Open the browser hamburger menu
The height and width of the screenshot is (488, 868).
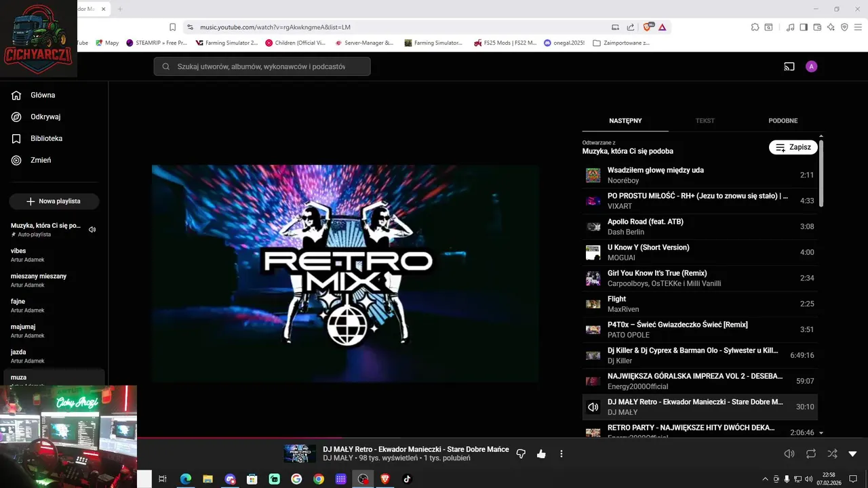(858, 27)
